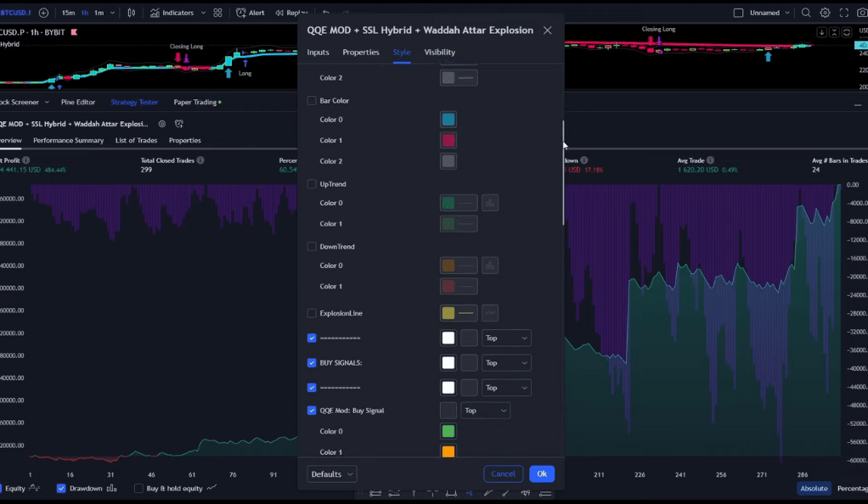Click the dialog's vertical scrollbar
This screenshot has width=868, height=504.
564,172
